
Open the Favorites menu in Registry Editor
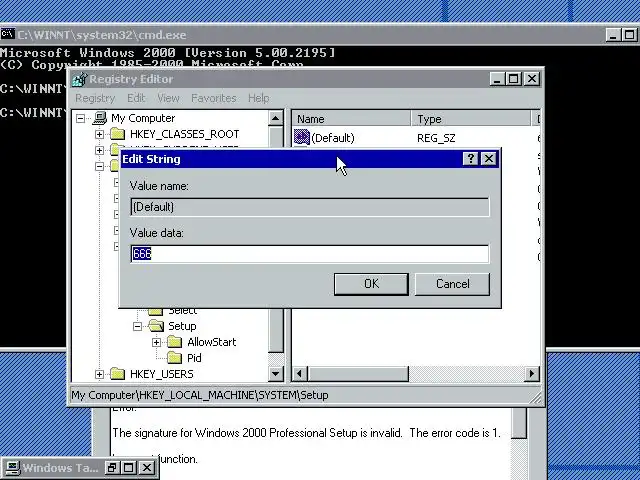pos(213,98)
